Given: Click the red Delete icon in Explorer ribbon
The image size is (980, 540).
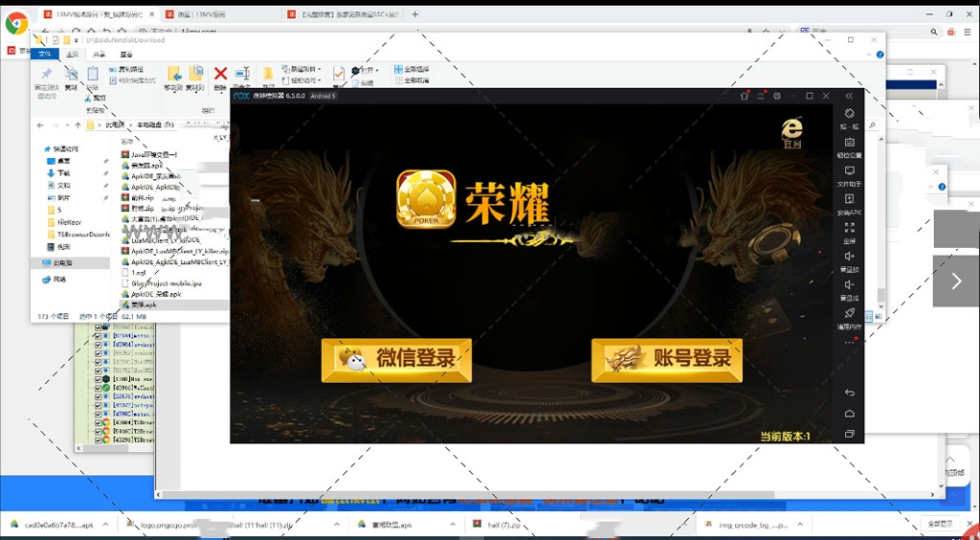Looking at the screenshot, I should pos(220,75).
